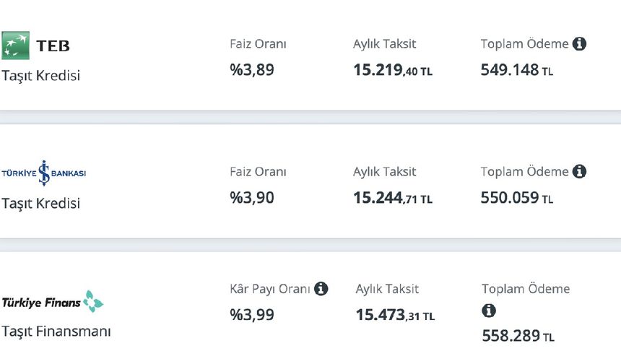
Task: Click TEB monthly installment 15.219,40 TL
Action: pos(393,70)
